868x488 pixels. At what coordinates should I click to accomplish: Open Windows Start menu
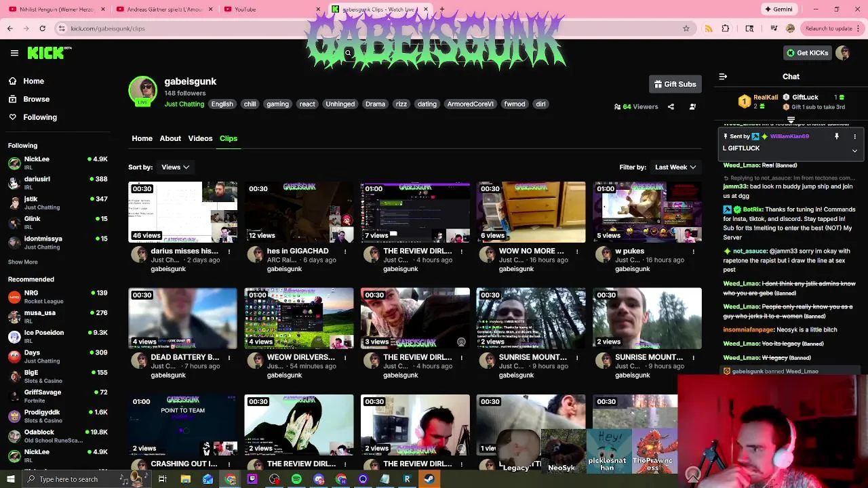[x=11, y=479]
